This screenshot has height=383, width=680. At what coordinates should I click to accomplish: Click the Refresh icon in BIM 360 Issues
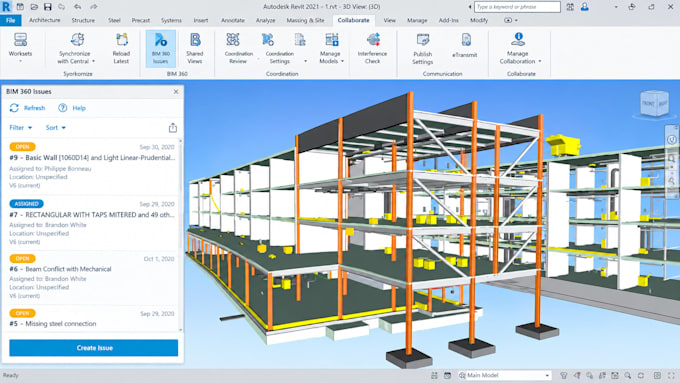pos(14,108)
